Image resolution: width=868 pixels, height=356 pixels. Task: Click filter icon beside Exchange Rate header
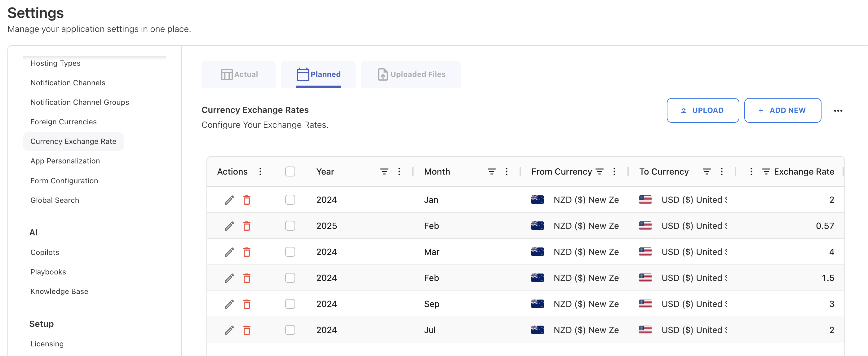(x=766, y=171)
